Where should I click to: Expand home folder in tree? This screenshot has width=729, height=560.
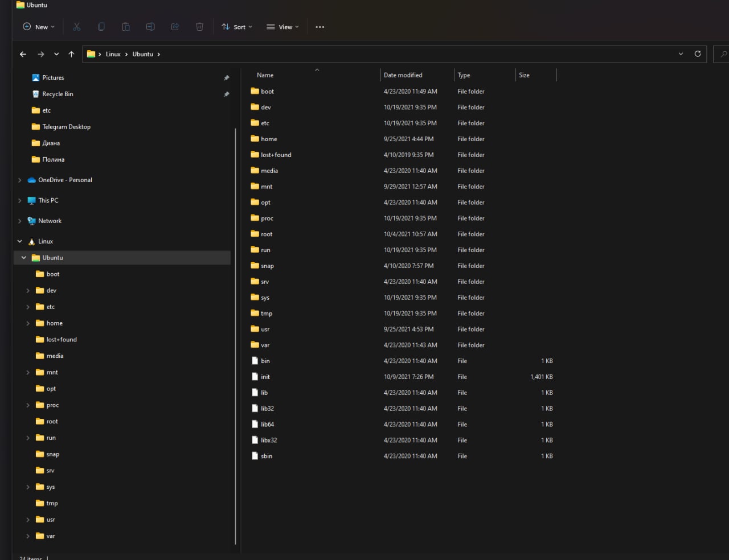(28, 323)
